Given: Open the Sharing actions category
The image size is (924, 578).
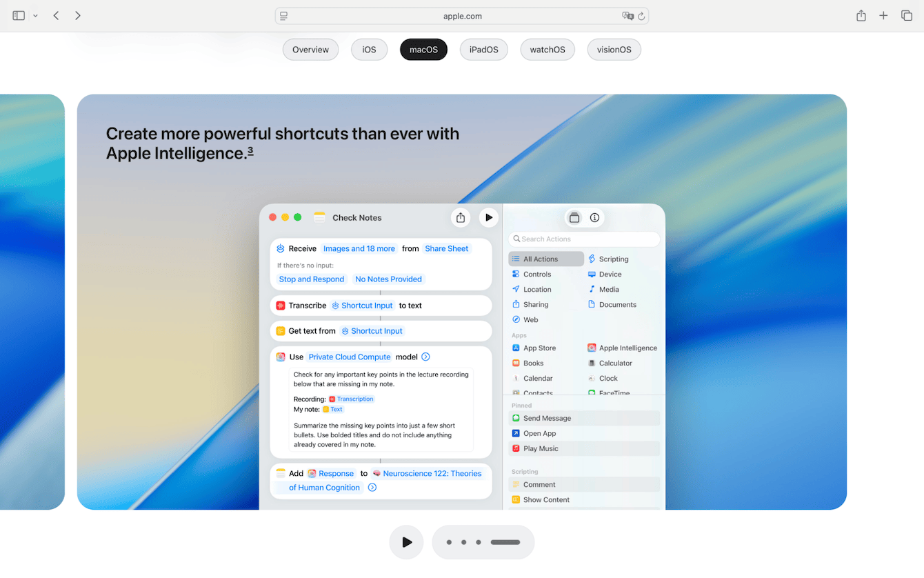Looking at the screenshot, I should point(534,304).
